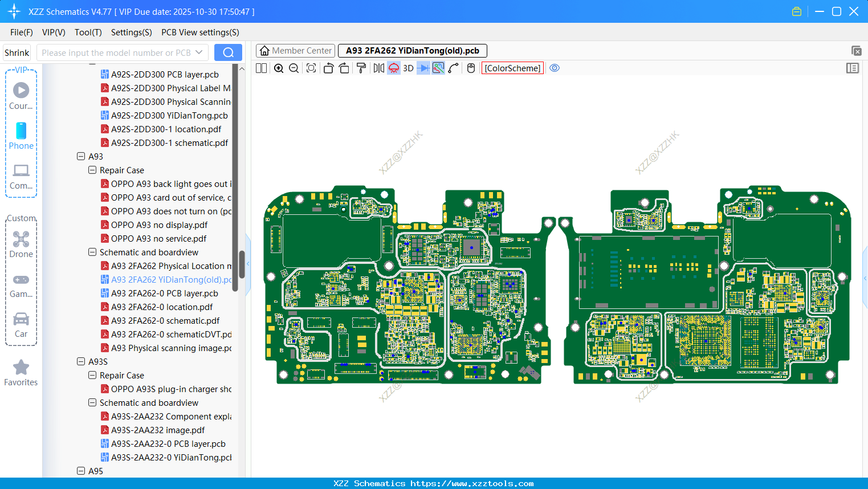The height and width of the screenshot is (489, 868).
Task: Collapse the Repair Case section under A93S
Action: pyautogui.click(x=92, y=375)
